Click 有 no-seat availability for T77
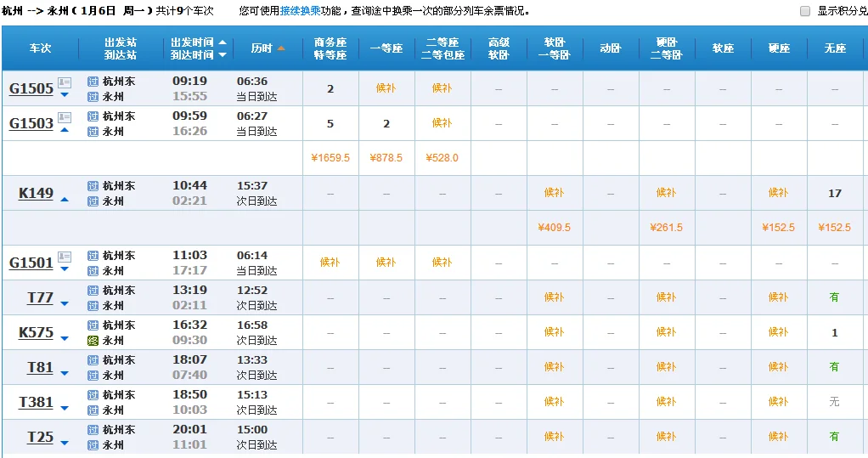The height and width of the screenshot is (458, 868). tap(834, 297)
